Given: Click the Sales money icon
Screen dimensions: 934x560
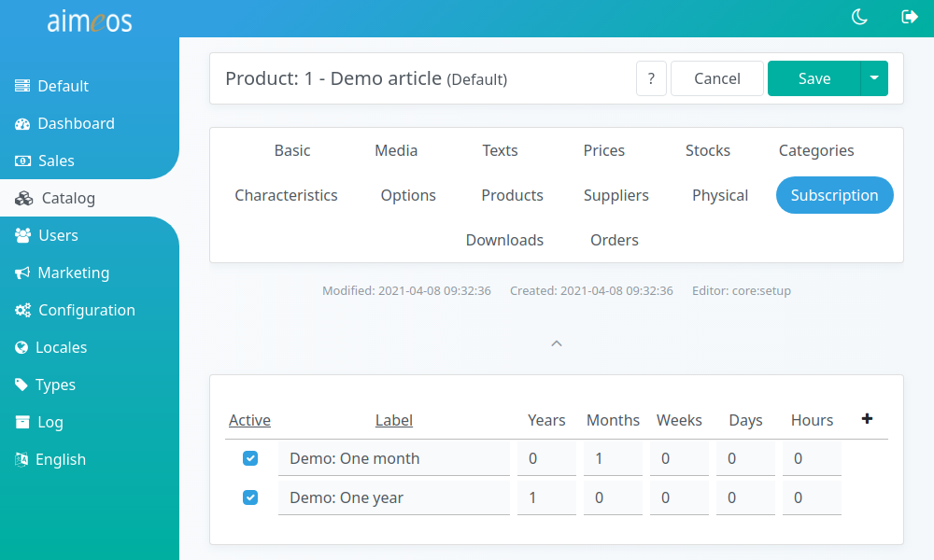Looking at the screenshot, I should pos(22,161).
